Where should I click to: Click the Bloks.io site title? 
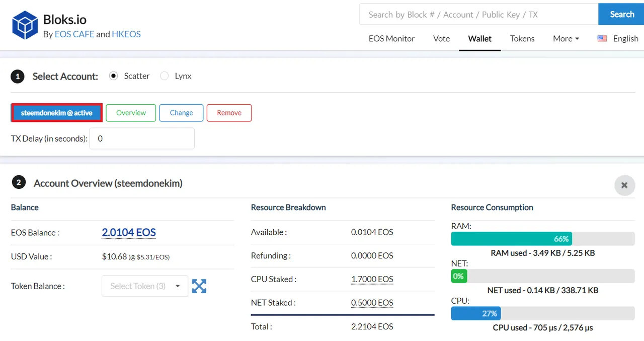pos(65,20)
